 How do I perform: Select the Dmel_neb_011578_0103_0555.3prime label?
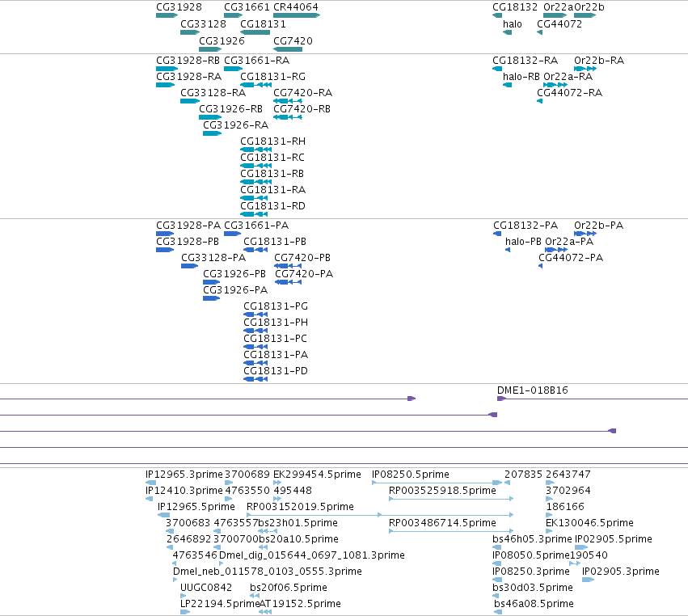tap(268, 572)
